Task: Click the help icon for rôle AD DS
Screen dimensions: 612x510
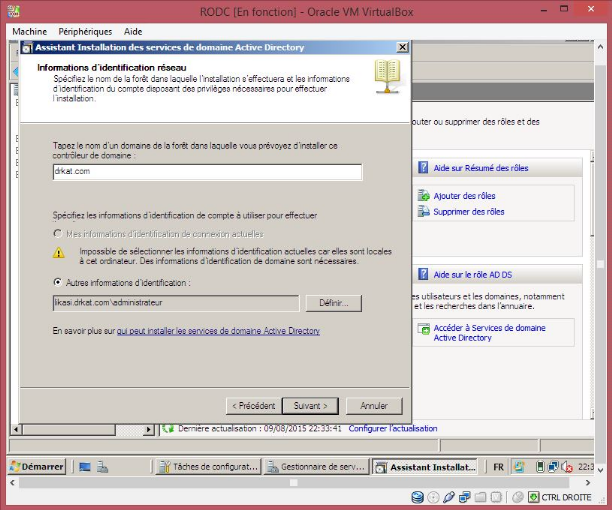Action: [x=424, y=274]
